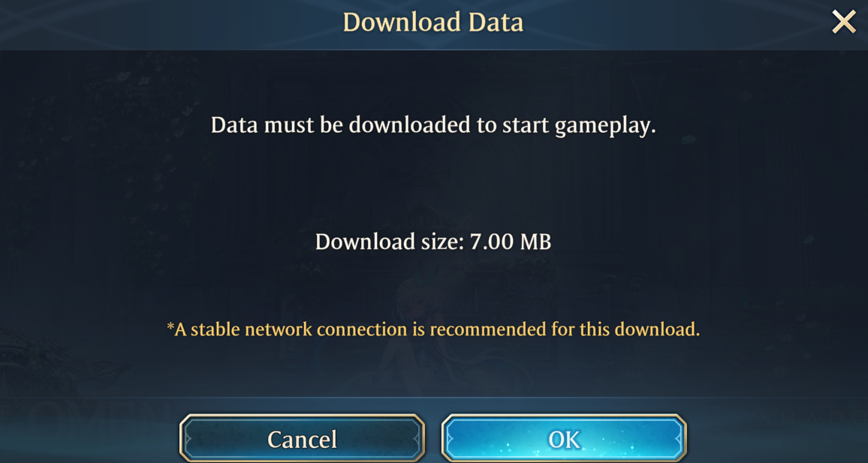Close the Download Data dialog with the X icon

pos(844,23)
